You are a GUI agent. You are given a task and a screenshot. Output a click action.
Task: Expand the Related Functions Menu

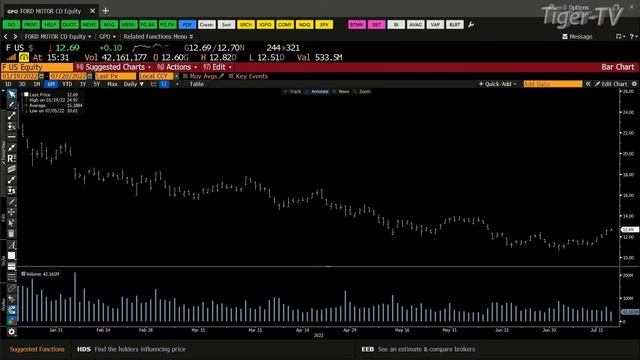click(x=158, y=37)
